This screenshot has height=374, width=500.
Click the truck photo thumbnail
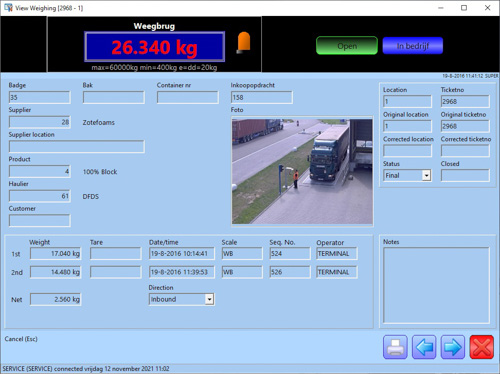coord(302,171)
